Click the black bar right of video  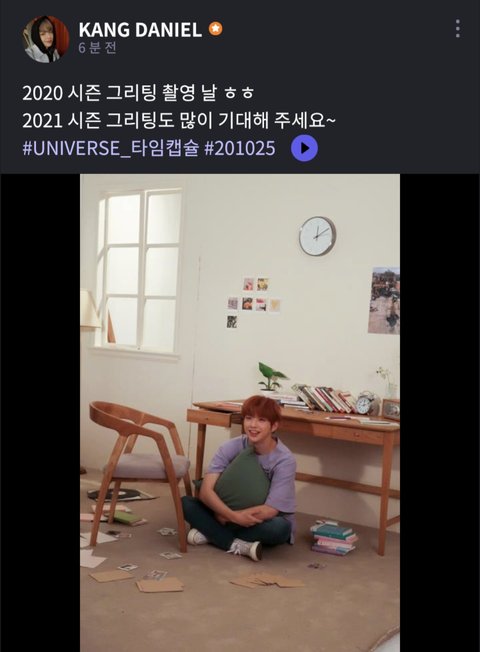(440, 412)
